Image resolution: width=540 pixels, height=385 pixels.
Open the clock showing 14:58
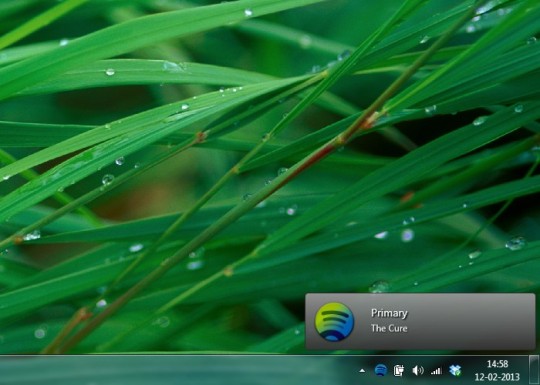[x=497, y=364]
